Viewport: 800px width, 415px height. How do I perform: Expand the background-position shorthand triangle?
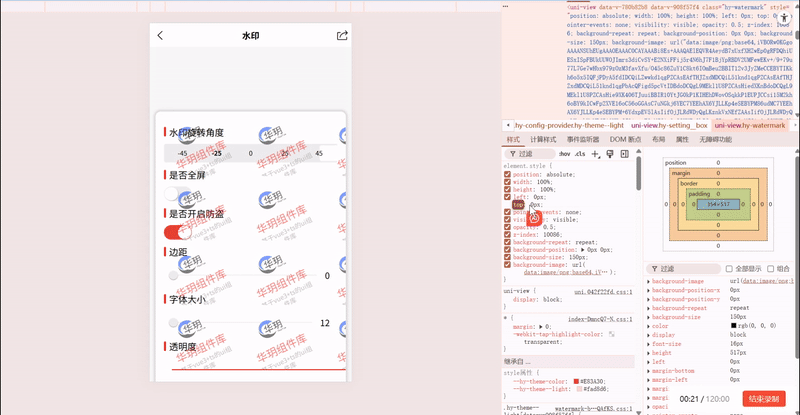pos(583,250)
